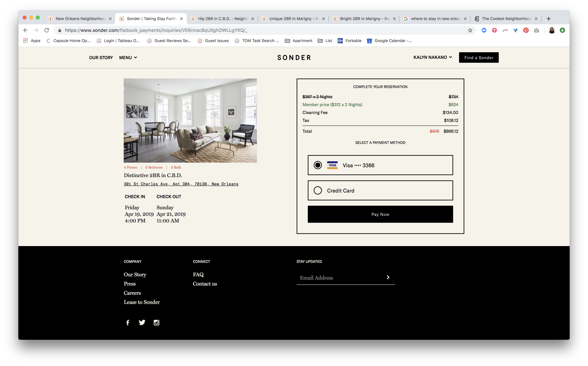Open the Chrome profile avatar
588x366 pixels.
tap(552, 30)
